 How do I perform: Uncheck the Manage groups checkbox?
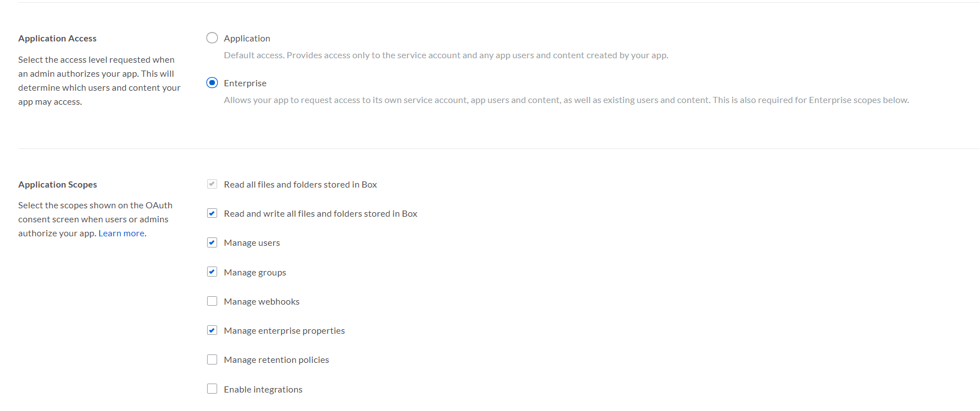point(212,272)
